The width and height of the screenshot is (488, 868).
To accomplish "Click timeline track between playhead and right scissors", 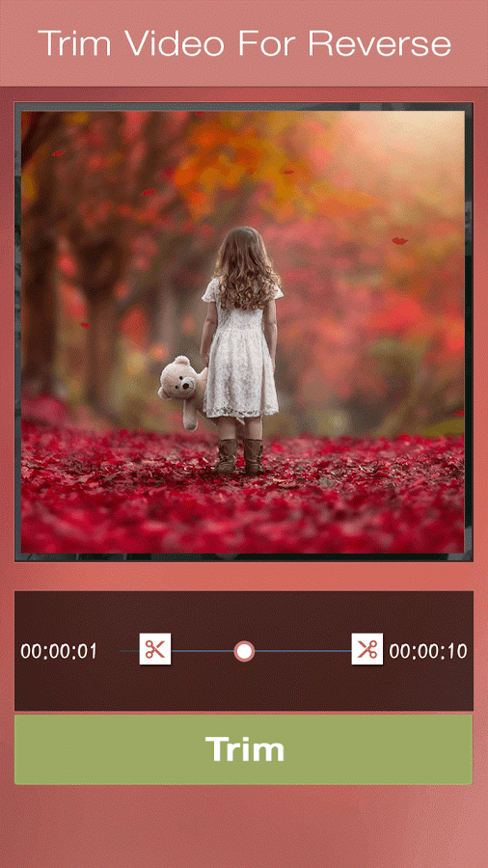I will click(x=303, y=651).
